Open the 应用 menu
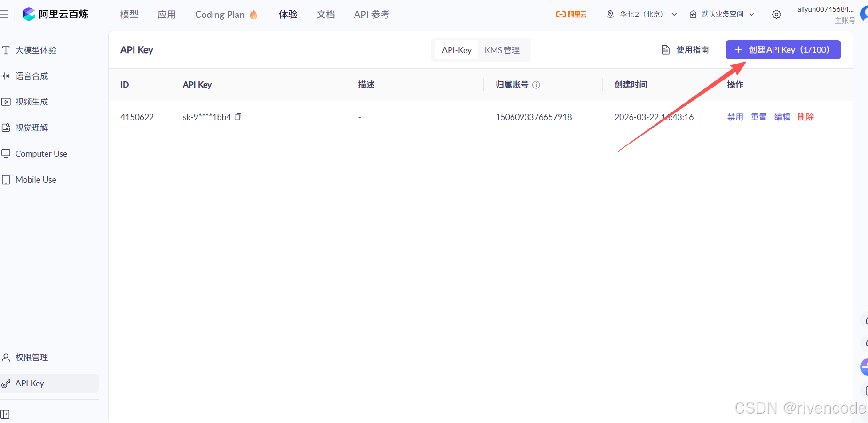The width and height of the screenshot is (868, 423). [167, 15]
